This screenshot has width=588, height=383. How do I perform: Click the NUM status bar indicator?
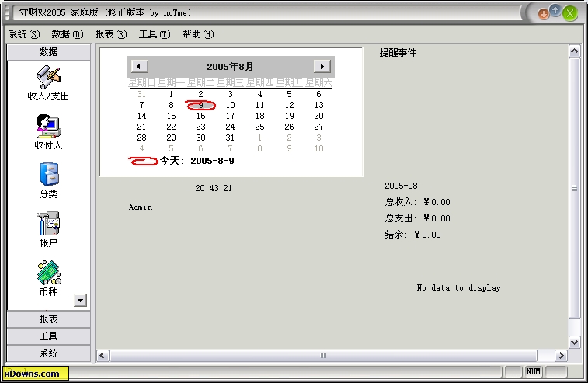click(534, 371)
